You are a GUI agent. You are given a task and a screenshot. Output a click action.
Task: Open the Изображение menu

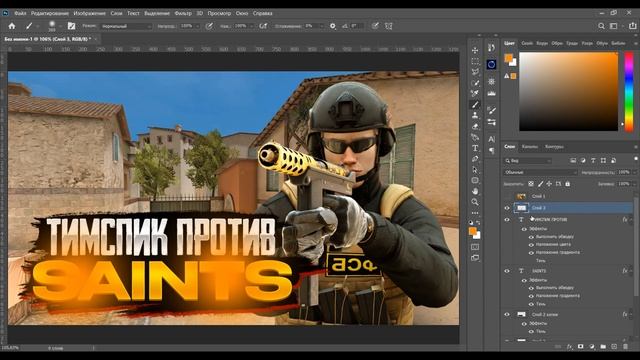[x=89, y=13]
